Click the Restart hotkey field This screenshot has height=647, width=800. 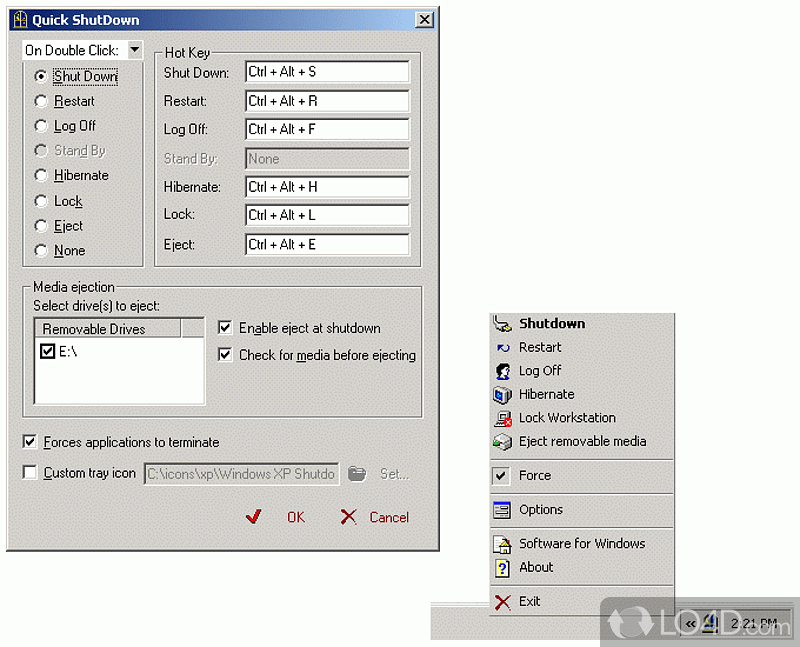tap(327, 101)
